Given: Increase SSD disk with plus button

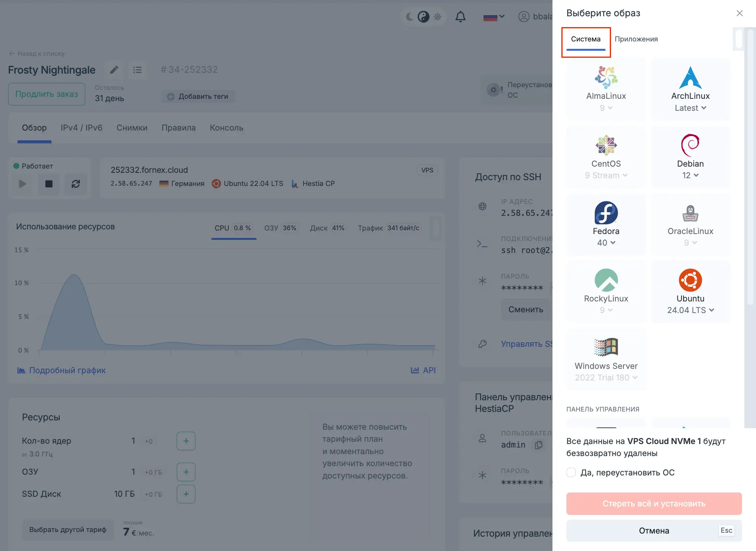Looking at the screenshot, I should coord(186,494).
